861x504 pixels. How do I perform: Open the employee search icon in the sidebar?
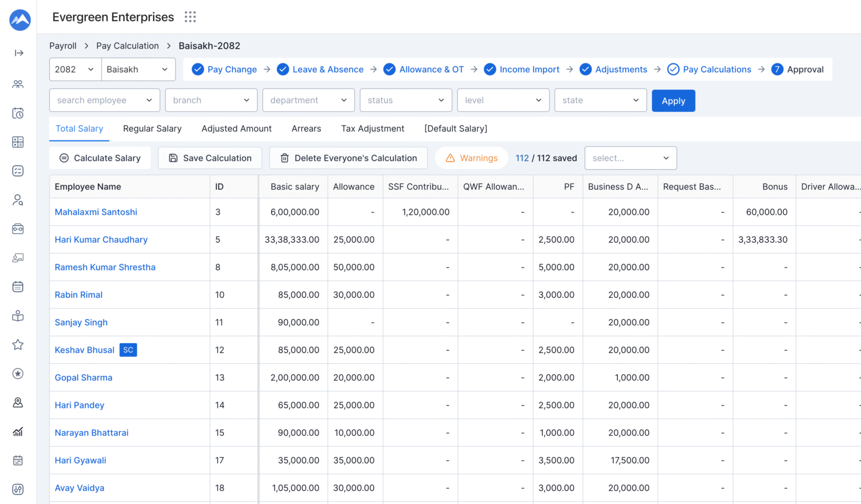point(17,200)
